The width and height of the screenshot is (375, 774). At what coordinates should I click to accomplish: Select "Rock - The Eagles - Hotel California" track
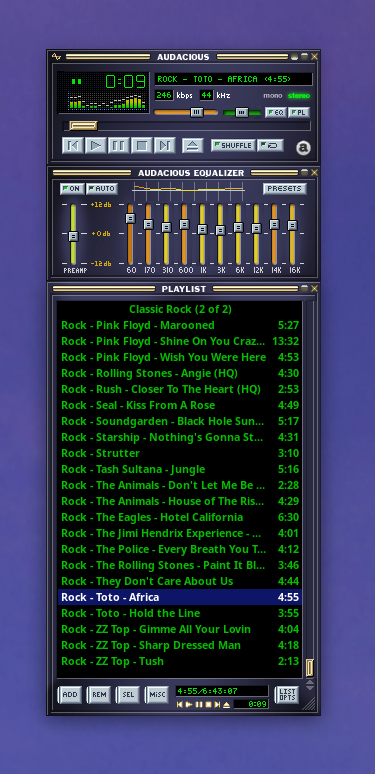[180, 517]
